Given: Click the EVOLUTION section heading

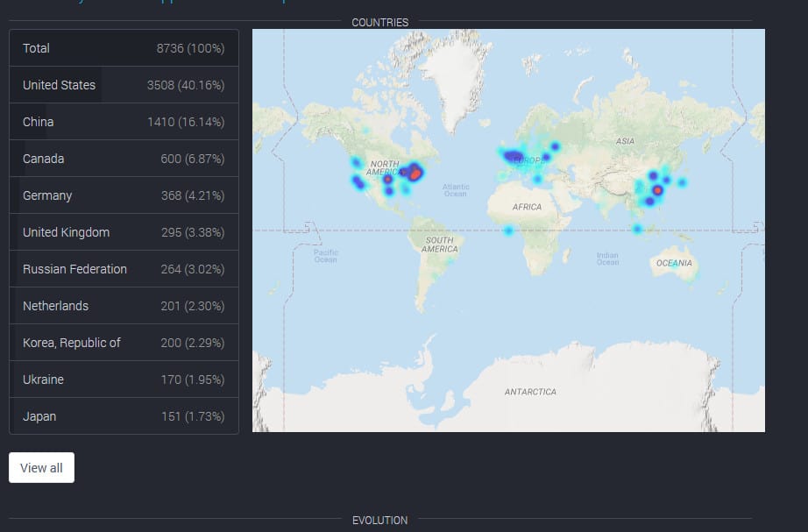Looking at the screenshot, I should pos(379,520).
